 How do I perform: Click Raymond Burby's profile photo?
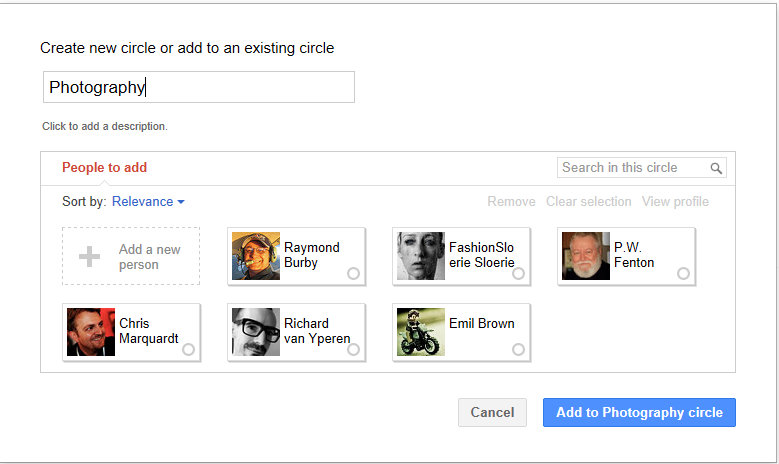click(x=256, y=256)
